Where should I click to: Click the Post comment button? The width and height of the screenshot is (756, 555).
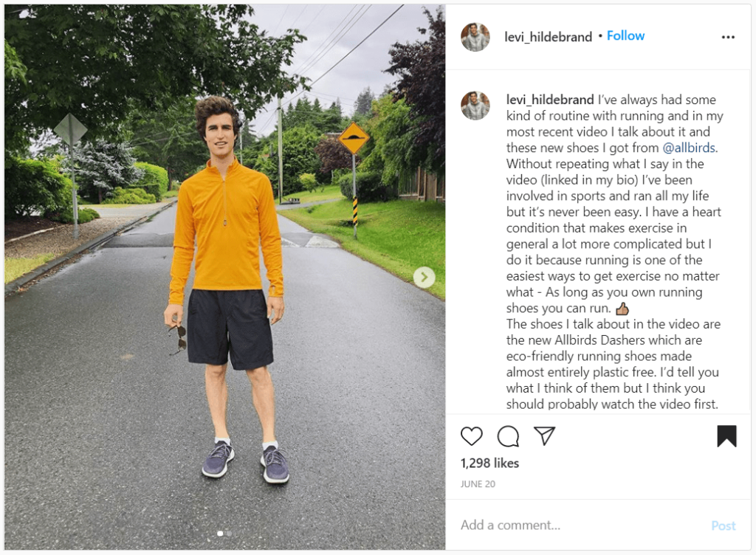pos(724,525)
